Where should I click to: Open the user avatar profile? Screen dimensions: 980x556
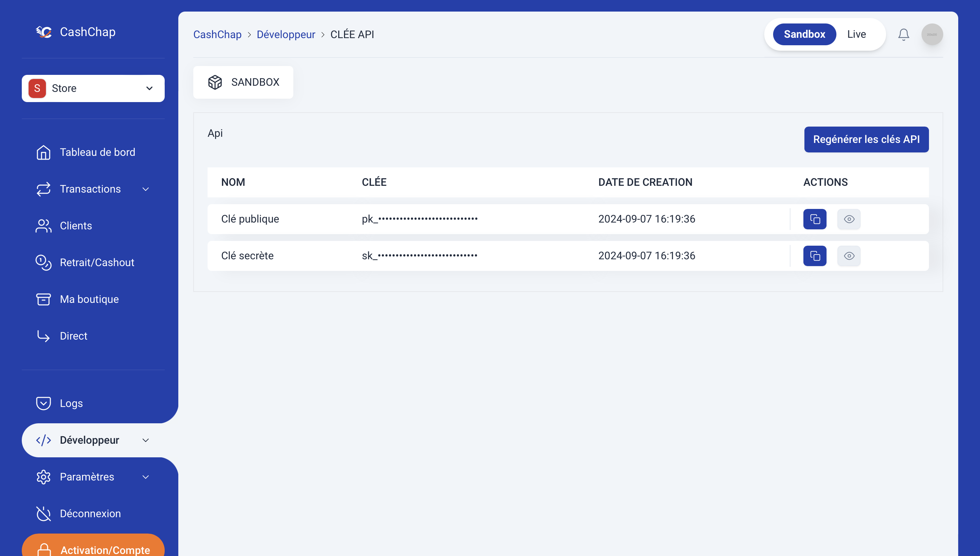click(x=932, y=34)
